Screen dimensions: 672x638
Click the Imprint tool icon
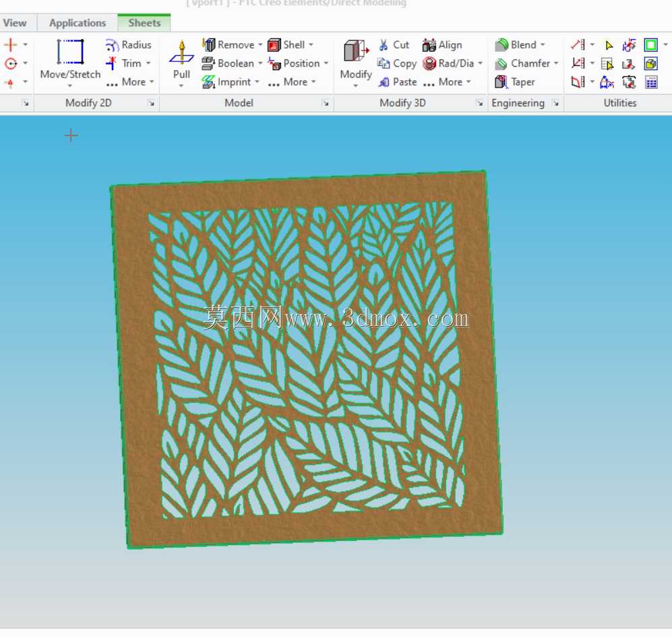pos(208,82)
